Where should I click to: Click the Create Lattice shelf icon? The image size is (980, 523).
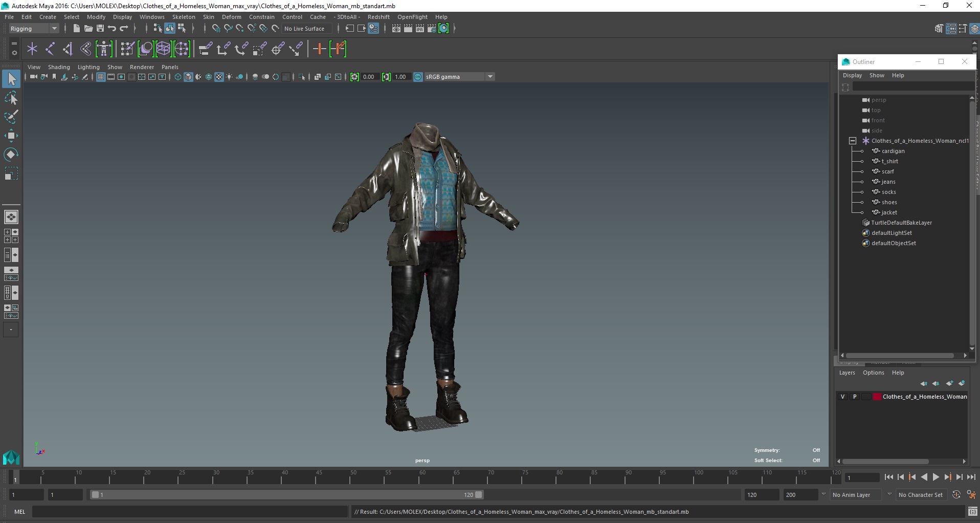tap(163, 49)
